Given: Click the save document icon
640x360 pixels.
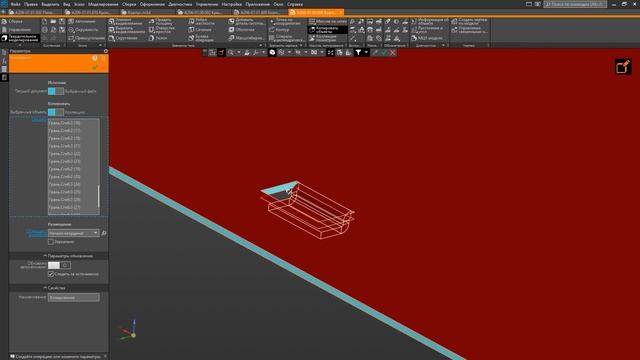Looking at the screenshot, I should [x=62, y=21].
